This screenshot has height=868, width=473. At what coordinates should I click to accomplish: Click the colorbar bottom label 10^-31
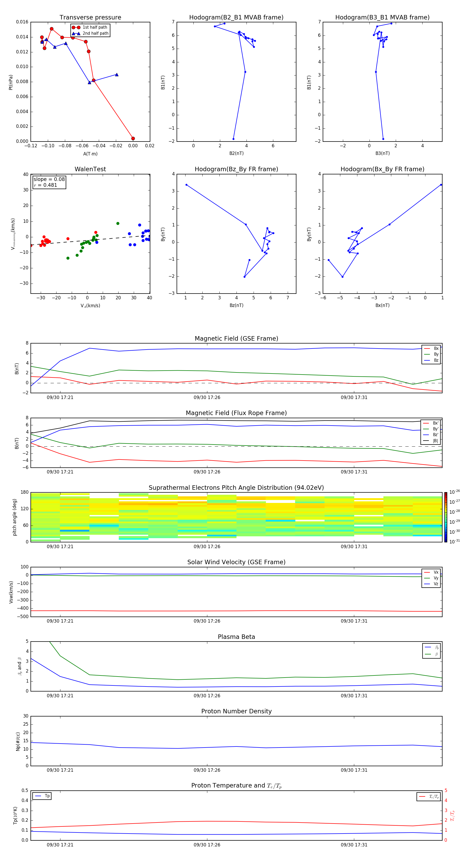pos(455,542)
